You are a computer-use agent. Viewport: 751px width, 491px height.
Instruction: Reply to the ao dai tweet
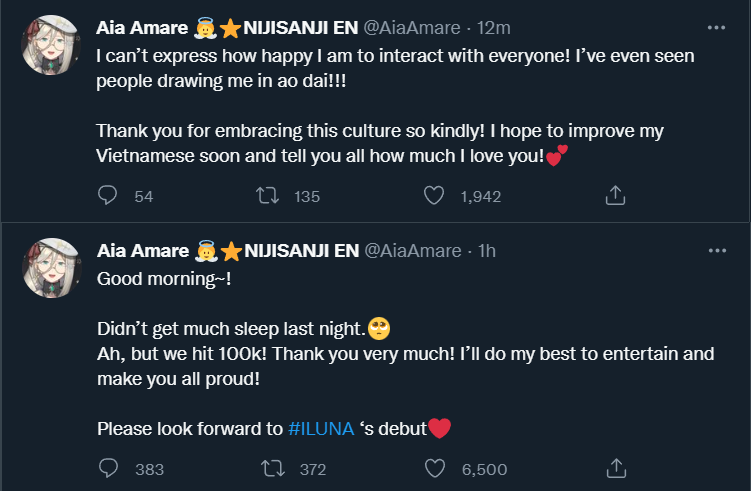click(108, 197)
